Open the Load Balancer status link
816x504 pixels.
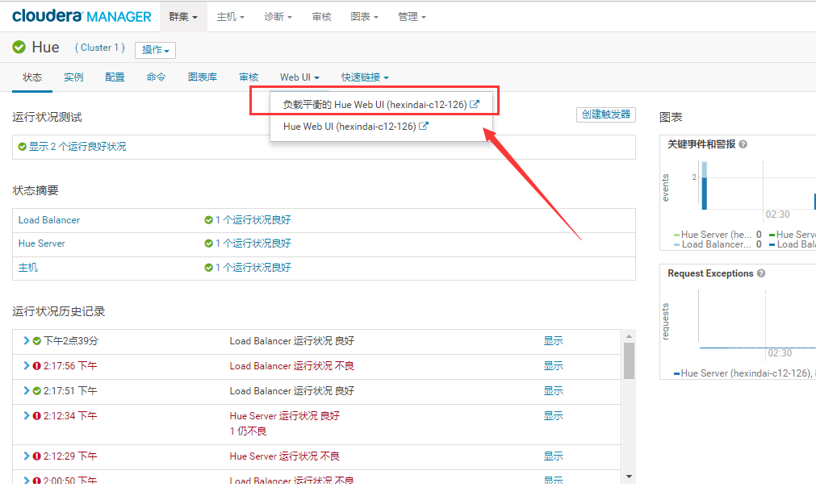click(48, 219)
